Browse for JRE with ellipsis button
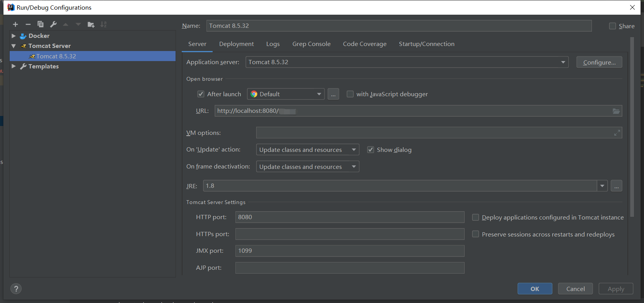Image resolution: width=644 pixels, height=303 pixels. (x=616, y=186)
